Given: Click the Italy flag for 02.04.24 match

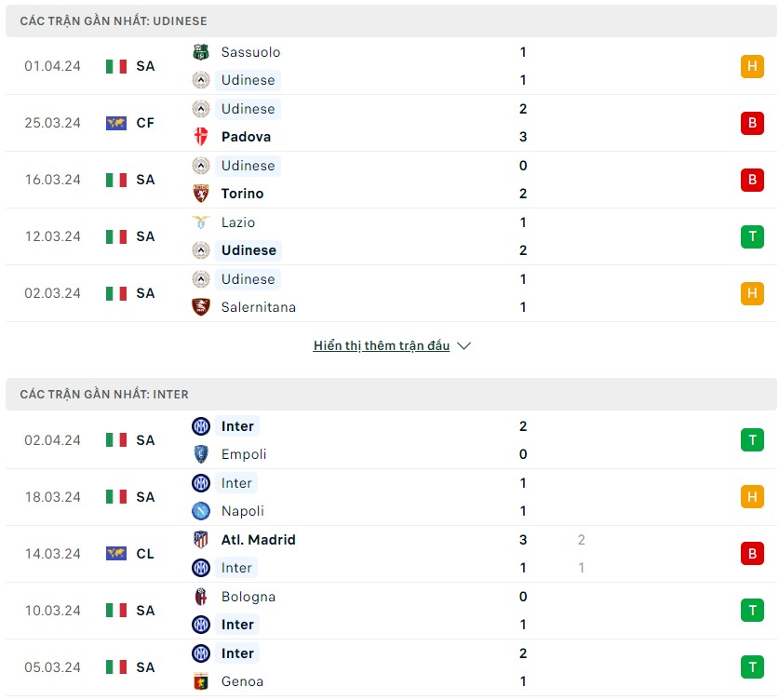Looking at the screenshot, I should 116,440.
